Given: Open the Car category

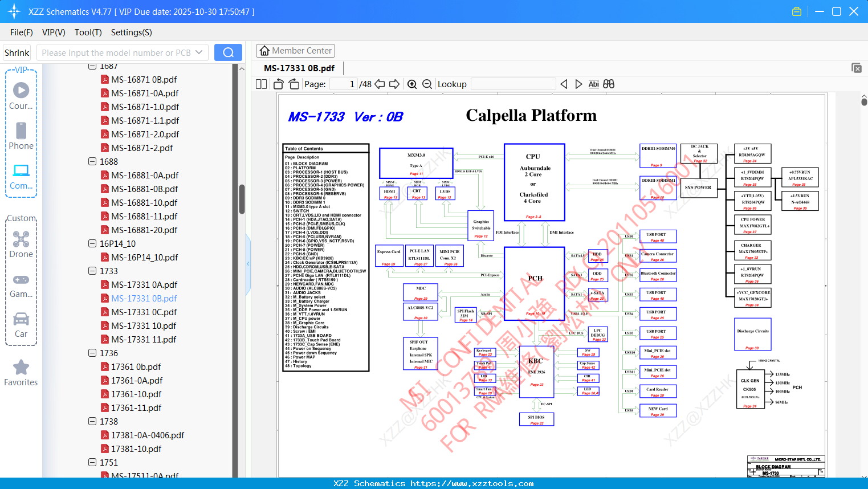Looking at the screenshot, I should (21, 325).
